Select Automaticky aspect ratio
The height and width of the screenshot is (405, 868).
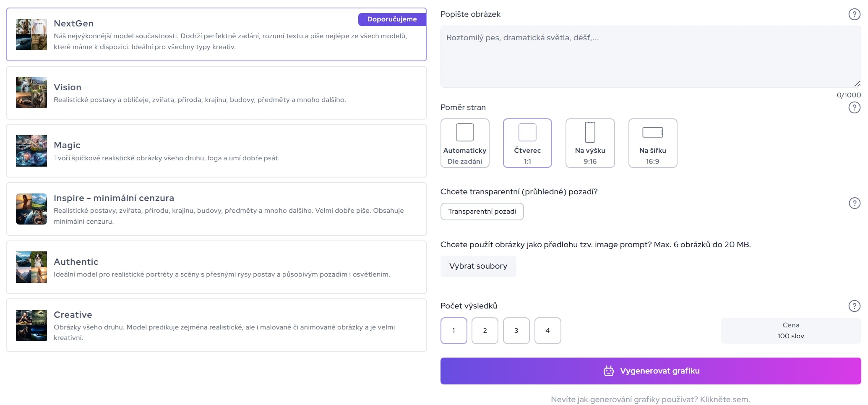pos(465,143)
